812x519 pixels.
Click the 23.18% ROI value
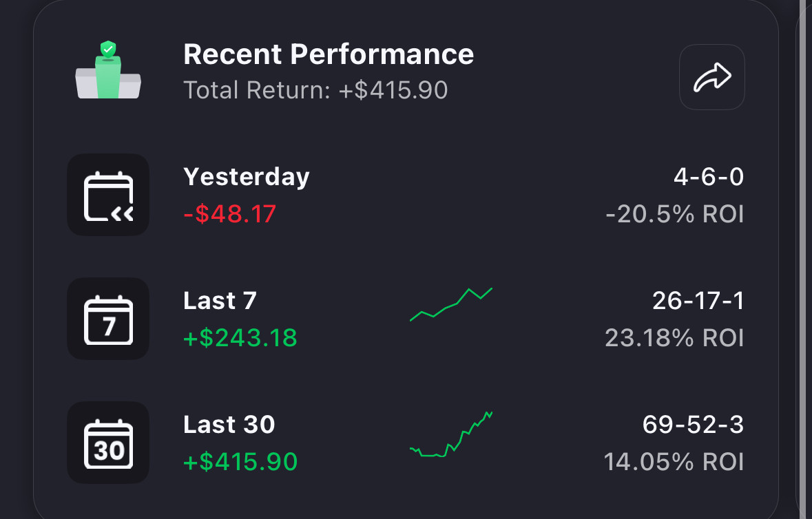[x=674, y=338]
